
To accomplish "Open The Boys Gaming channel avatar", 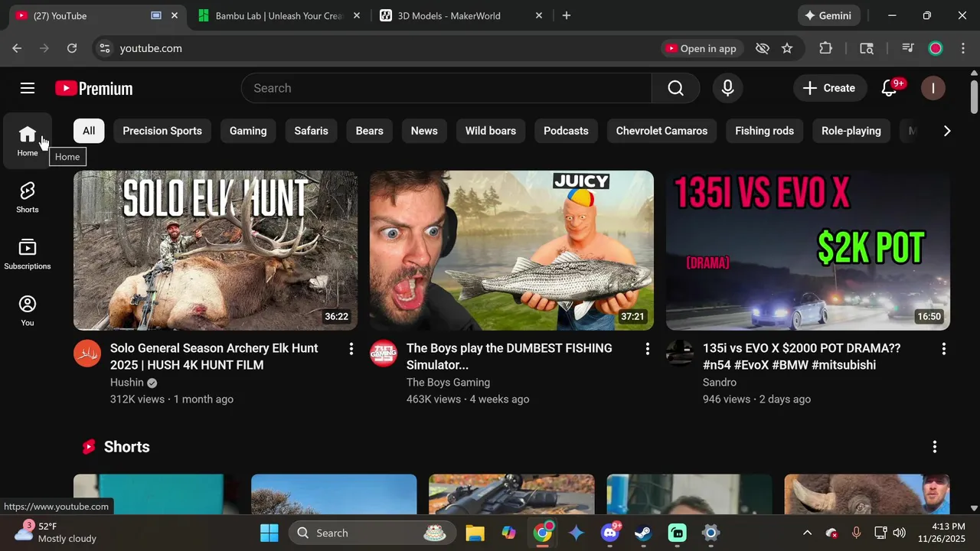I will pos(383,354).
